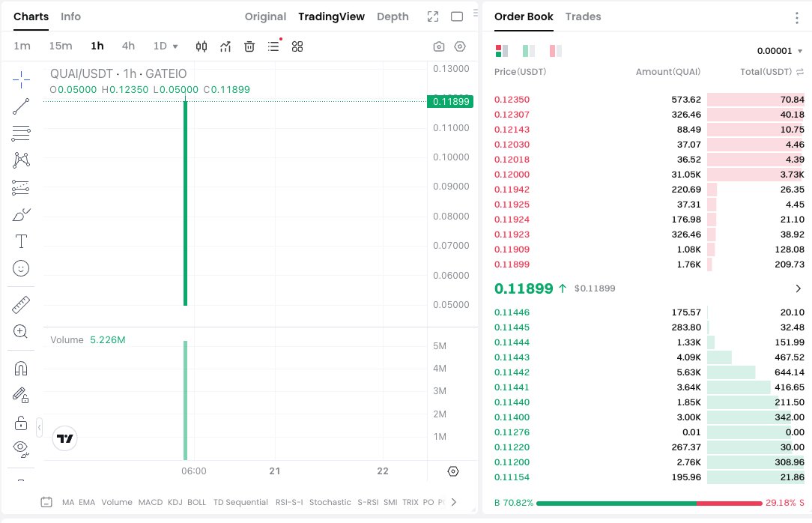Select bid price 0.11400 row

649,417
